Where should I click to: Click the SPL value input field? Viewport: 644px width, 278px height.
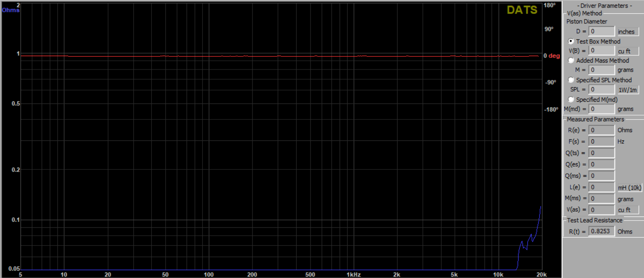point(601,89)
